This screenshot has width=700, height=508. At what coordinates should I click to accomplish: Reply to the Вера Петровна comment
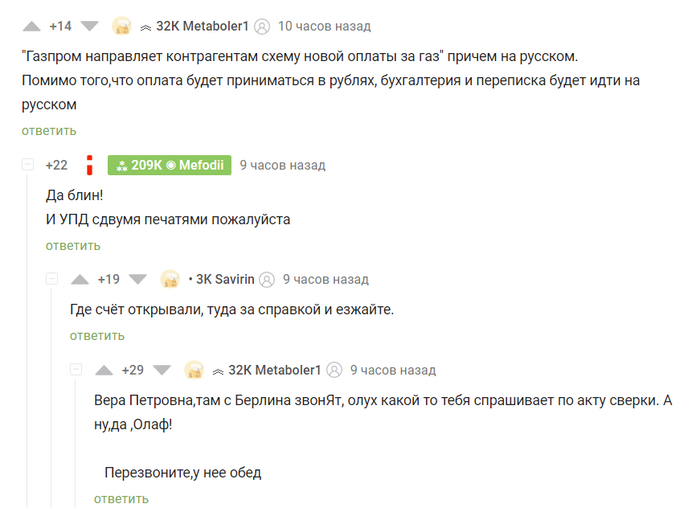pyautogui.click(x=121, y=498)
